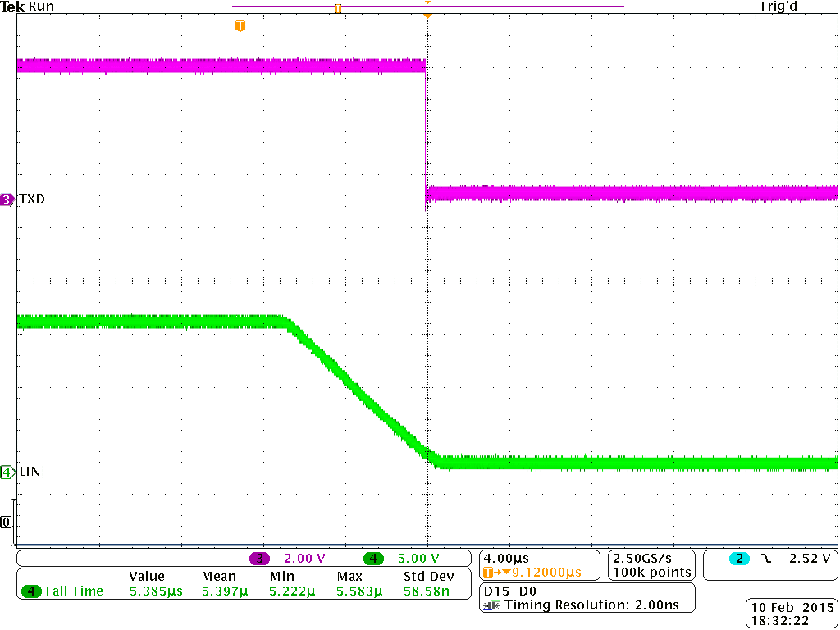
Task: Click the orange marker on the record bar
Action: (337, 8)
